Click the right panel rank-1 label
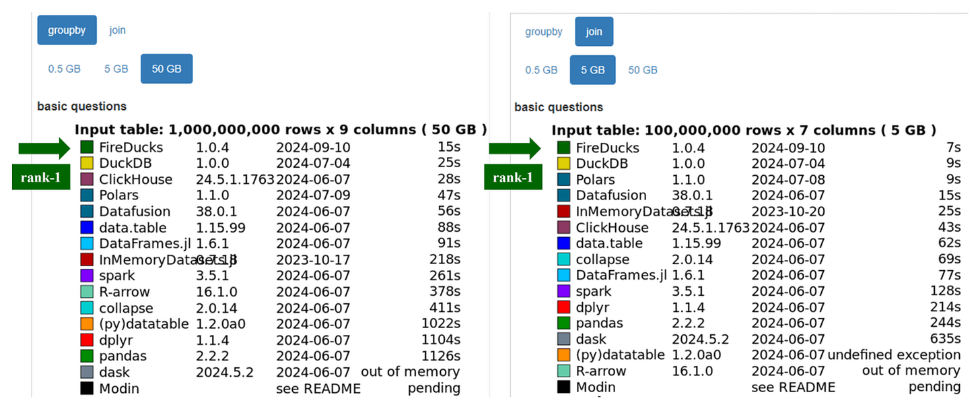 pos(514,177)
